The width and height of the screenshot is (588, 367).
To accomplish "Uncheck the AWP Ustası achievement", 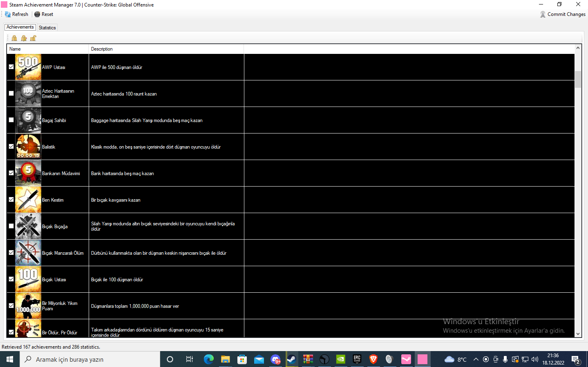I will point(11,67).
